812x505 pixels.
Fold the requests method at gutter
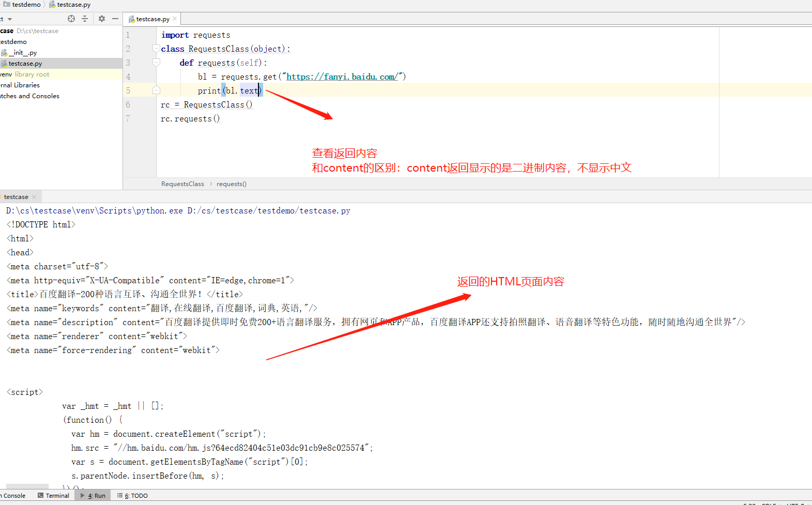156,63
